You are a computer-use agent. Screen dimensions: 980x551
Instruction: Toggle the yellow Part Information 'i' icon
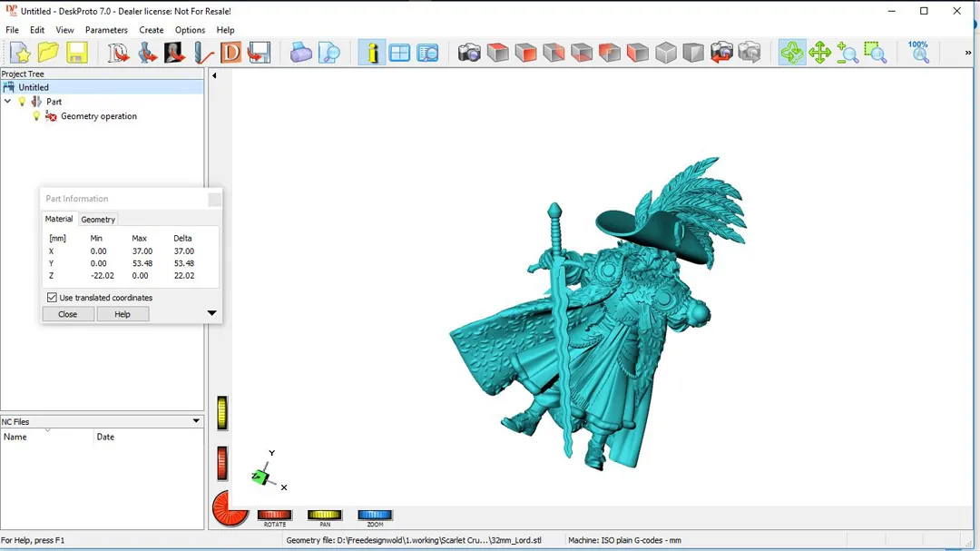[x=372, y=53]
